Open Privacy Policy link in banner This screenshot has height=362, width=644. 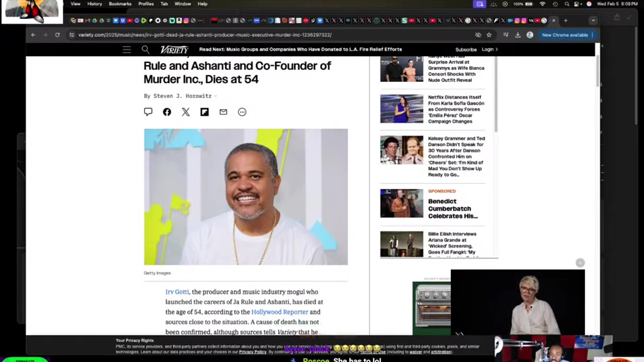(253, 352)
